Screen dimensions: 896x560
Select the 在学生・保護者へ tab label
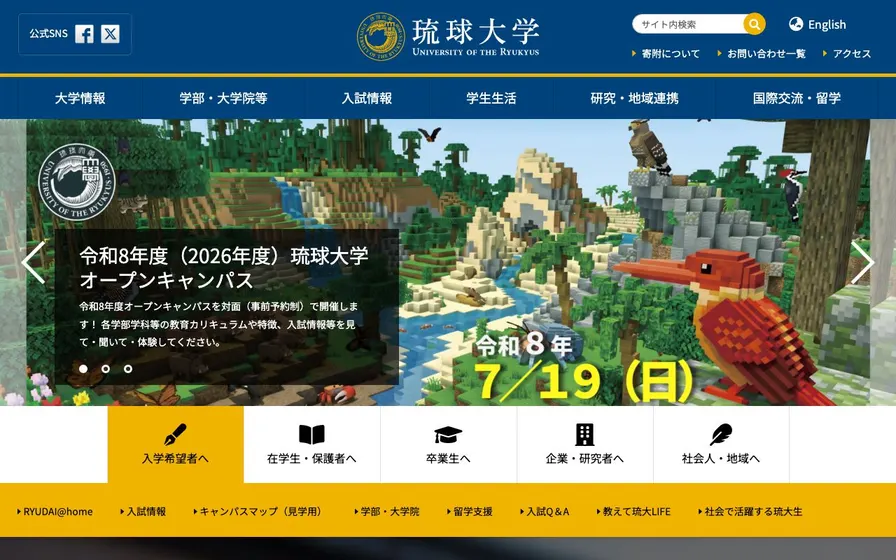tap(311, 458)
